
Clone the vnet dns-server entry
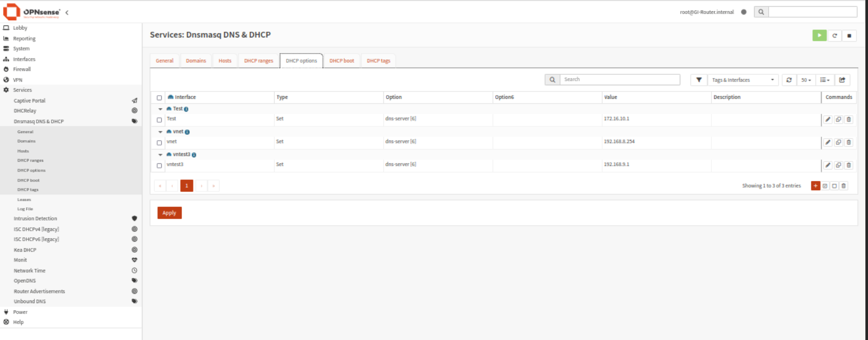838,142
